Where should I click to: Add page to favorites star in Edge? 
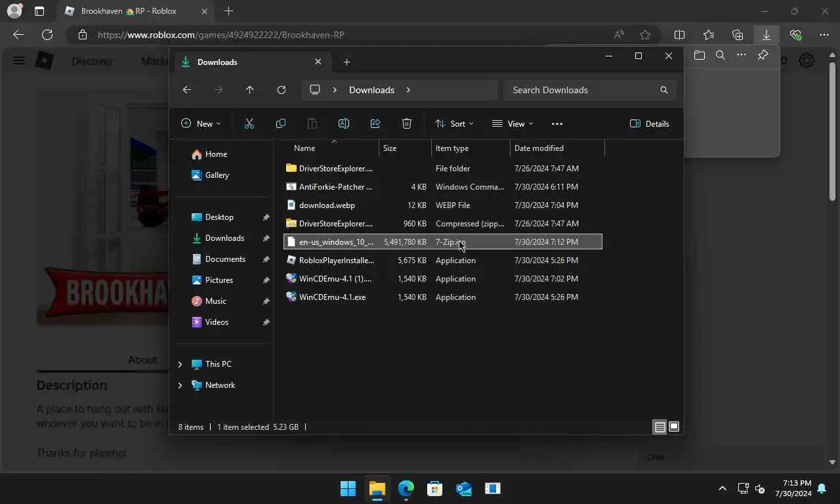(645, 35)
